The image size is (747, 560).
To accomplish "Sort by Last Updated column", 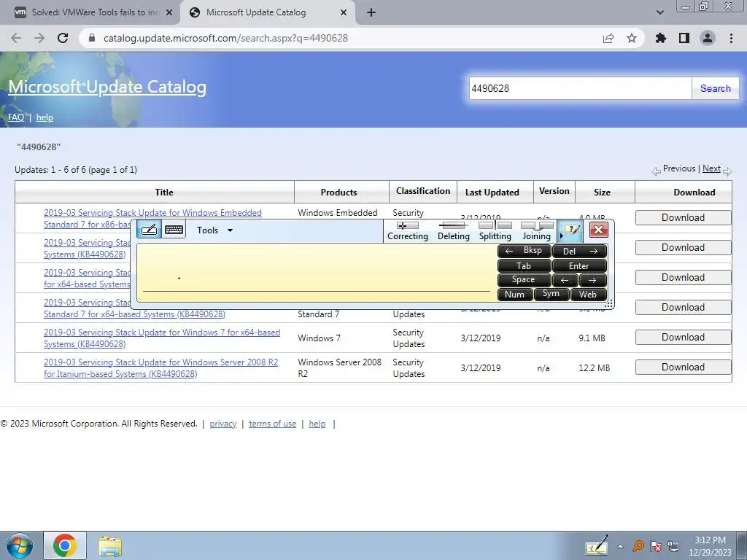I will (492, 192).
